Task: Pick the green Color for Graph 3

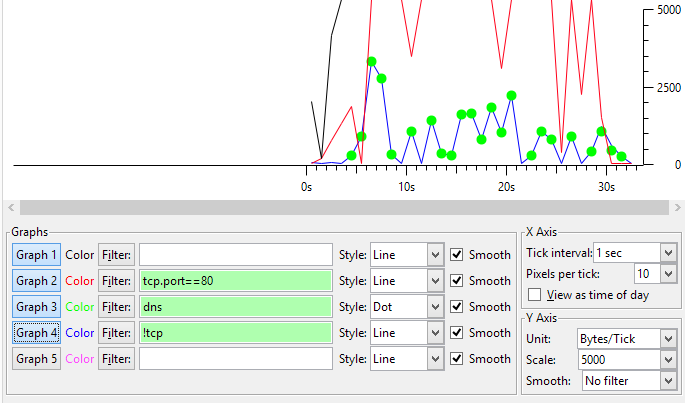Action: (80, 307)
